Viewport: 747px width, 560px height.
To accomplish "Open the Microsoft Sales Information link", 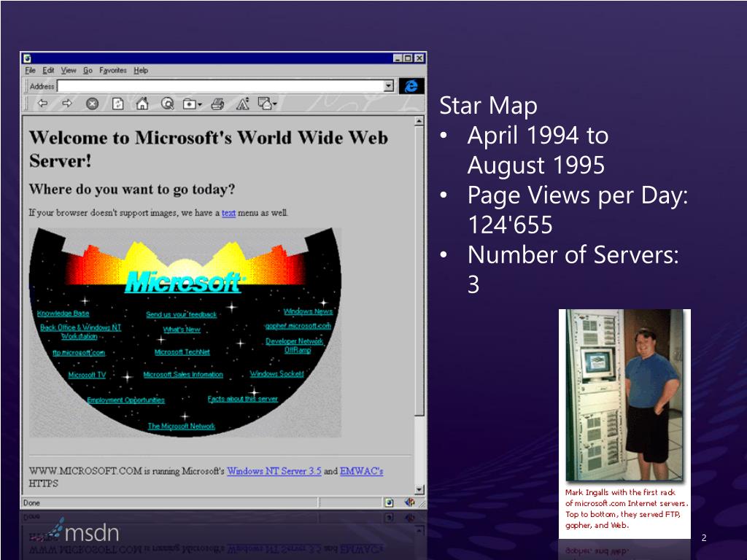I will 183,375.
